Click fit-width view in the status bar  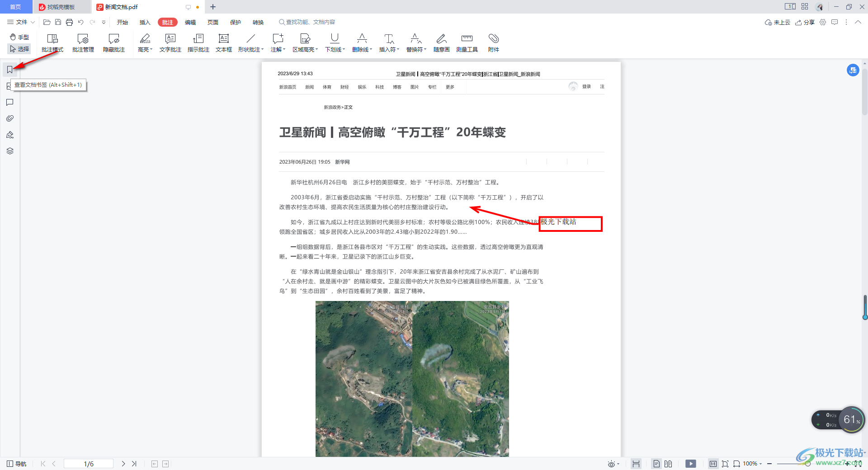736,464
